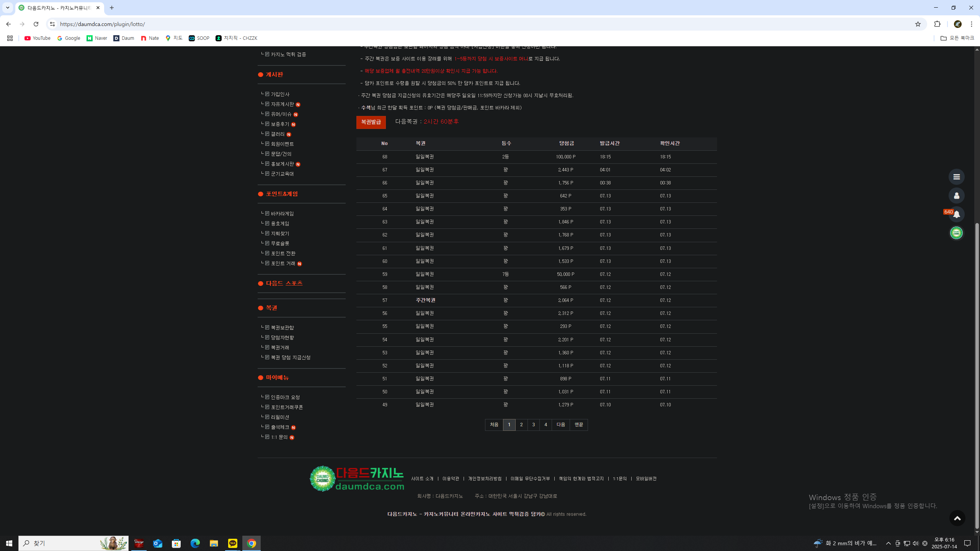
Task: Click the 다음 pagination button
Action: point(561,425)
